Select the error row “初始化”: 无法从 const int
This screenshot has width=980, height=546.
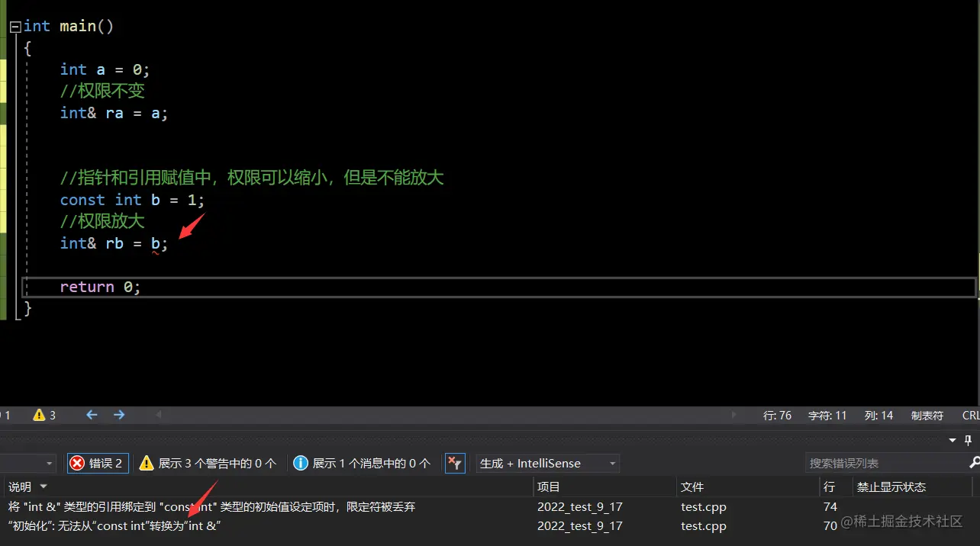[488, 526]
